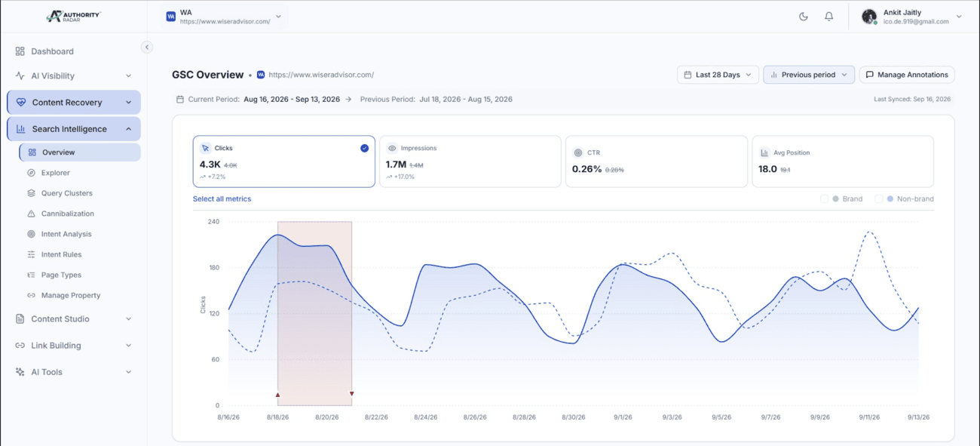Select Overview under Search Intelligence

pyautogui.click(x=80, y=152)
